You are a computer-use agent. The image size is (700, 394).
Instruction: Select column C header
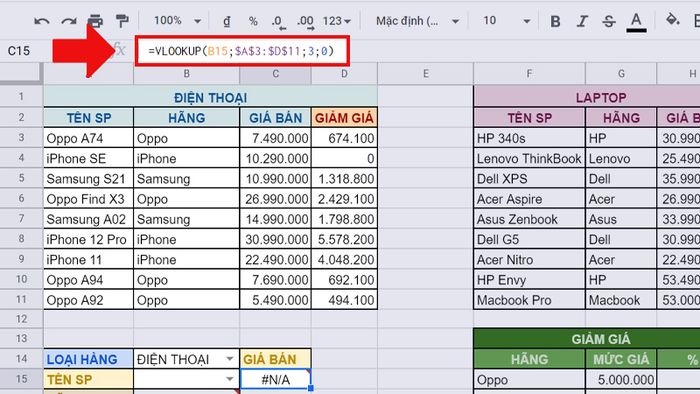(275, 74)
